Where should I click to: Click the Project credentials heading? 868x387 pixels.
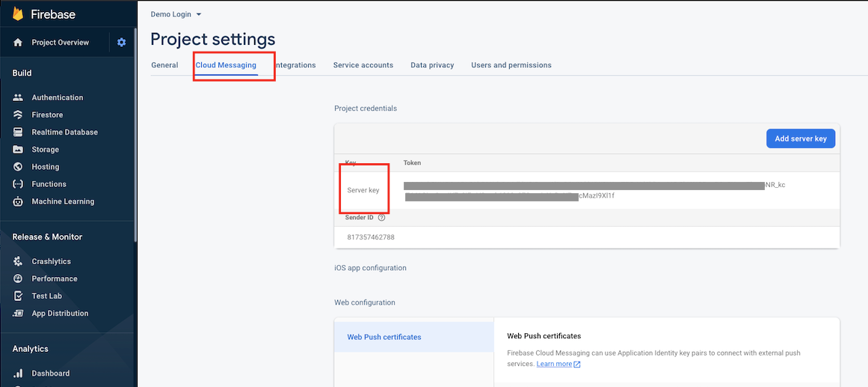366,108
